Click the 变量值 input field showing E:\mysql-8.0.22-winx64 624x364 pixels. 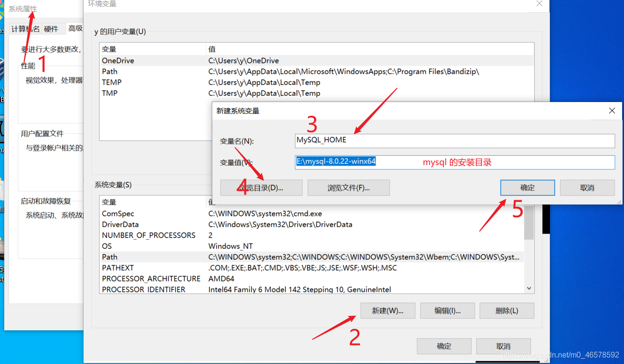tap(454, 162)
